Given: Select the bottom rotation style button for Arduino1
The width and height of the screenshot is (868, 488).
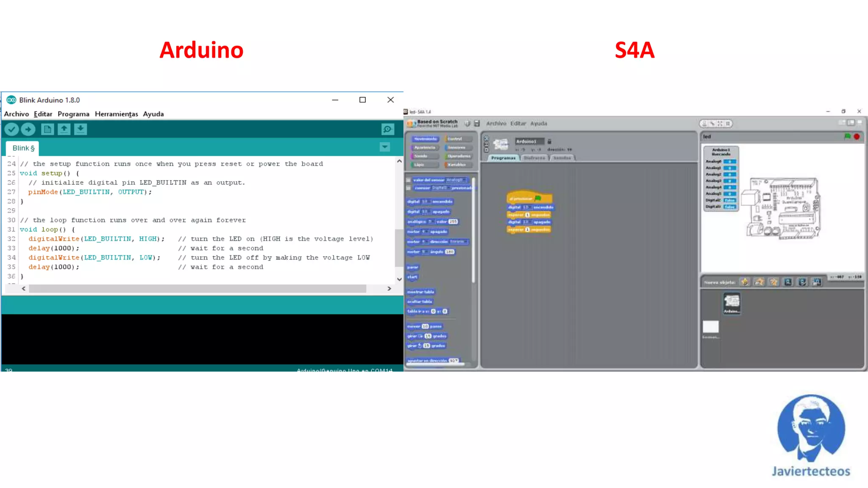Looking at the screenshot, I should (486, 150).
